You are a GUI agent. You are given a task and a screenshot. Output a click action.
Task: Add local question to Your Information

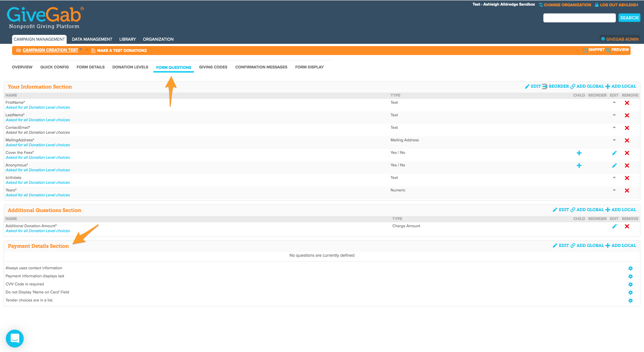click(621, 86)
